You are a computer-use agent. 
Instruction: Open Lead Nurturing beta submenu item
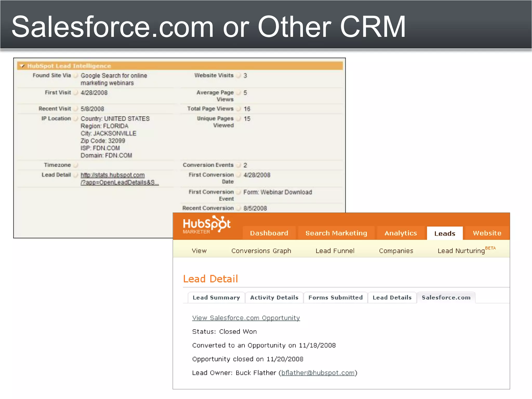(x=467, y=250)
